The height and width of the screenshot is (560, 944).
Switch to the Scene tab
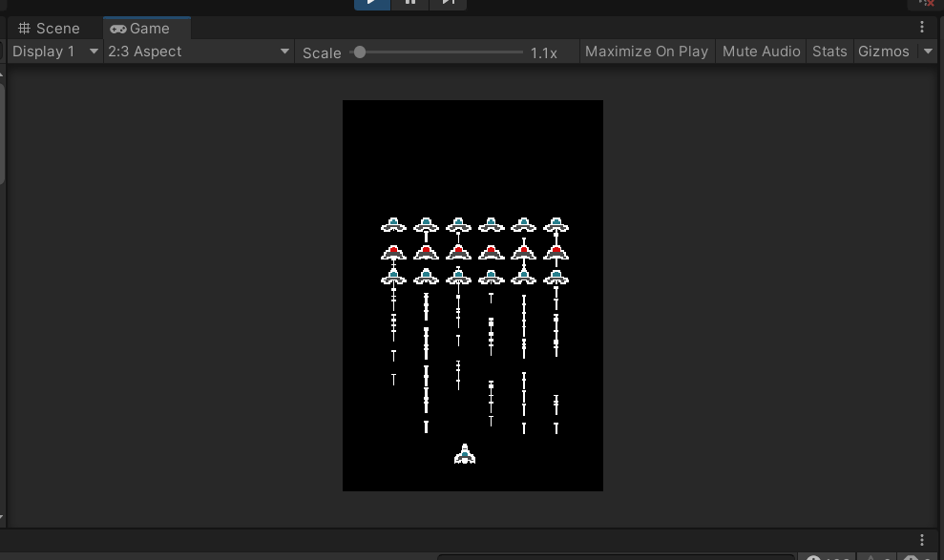pos(50,29)
